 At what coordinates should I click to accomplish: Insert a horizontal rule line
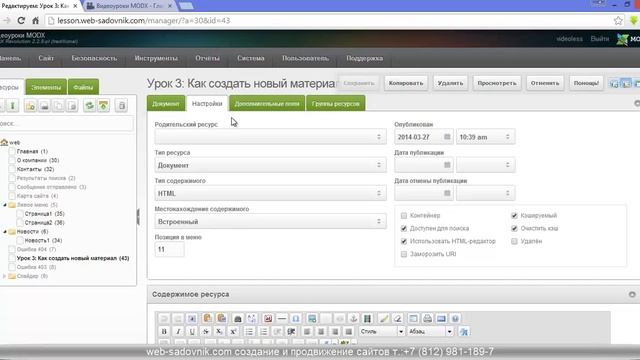pyautogui.click(x=282, y=318)
